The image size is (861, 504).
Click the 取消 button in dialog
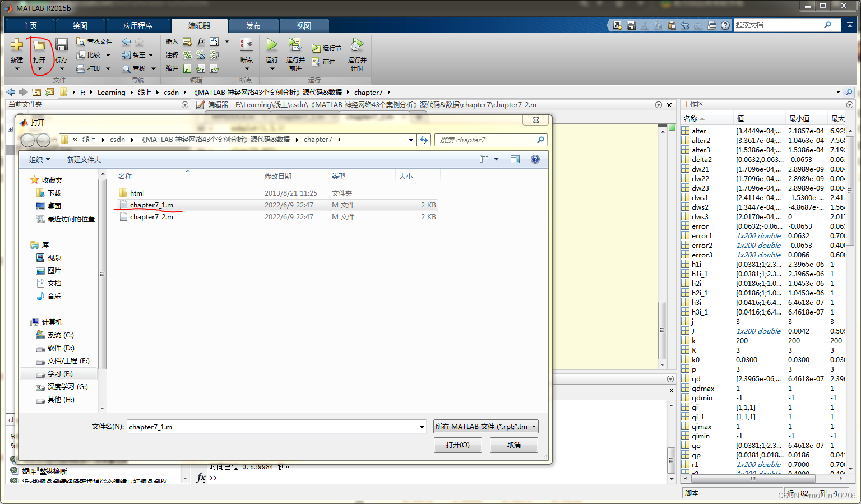[514, 445]
